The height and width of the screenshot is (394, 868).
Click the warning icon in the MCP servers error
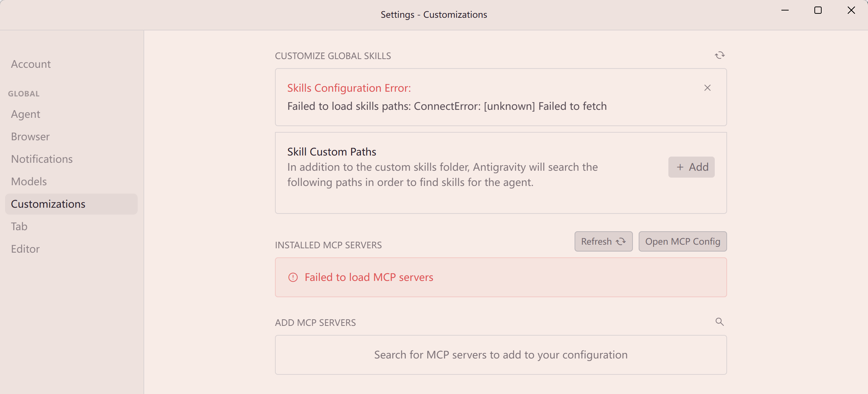pyautogui.click(x=293, y=277)
